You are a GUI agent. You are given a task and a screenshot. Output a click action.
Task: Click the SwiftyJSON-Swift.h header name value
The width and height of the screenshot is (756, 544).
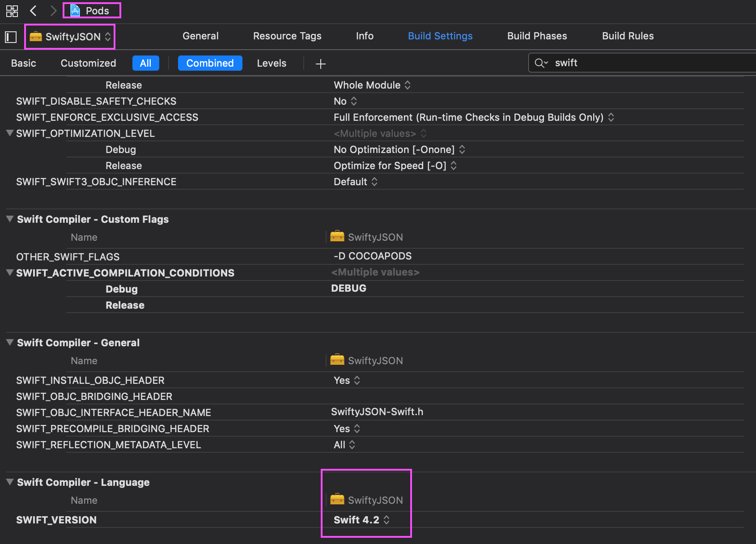377,412
